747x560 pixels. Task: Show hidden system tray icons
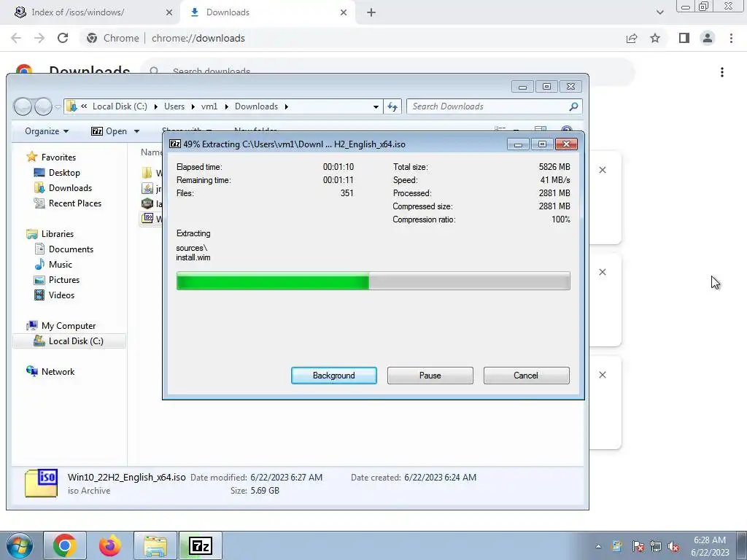[598, 547]
